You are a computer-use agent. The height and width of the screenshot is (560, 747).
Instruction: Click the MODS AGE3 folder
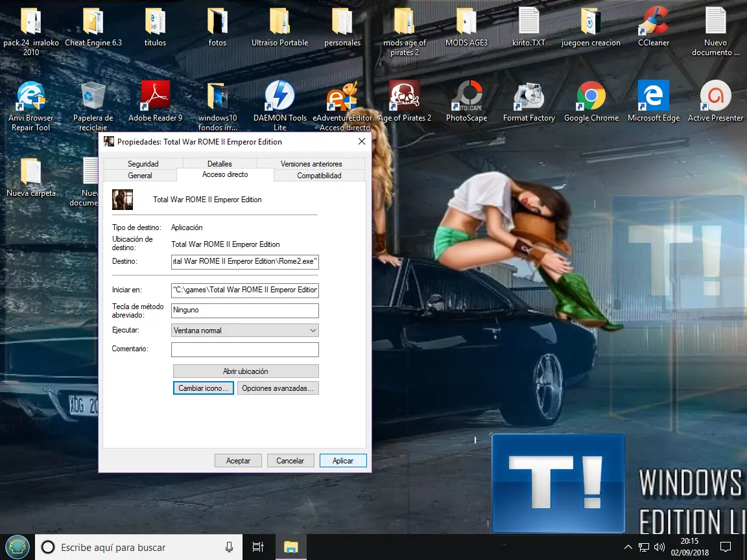(466, 22)
